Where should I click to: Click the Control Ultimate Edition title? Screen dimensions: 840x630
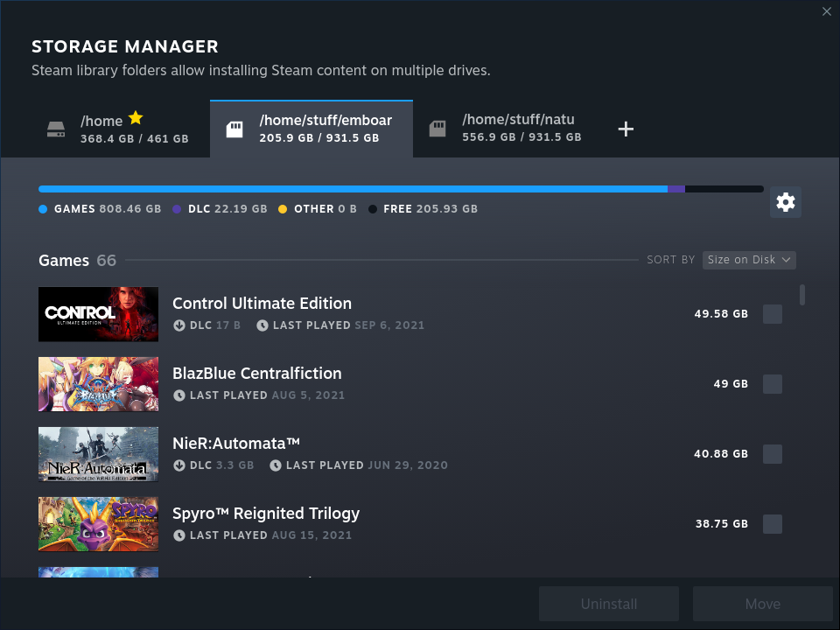(x=262, y=304)
